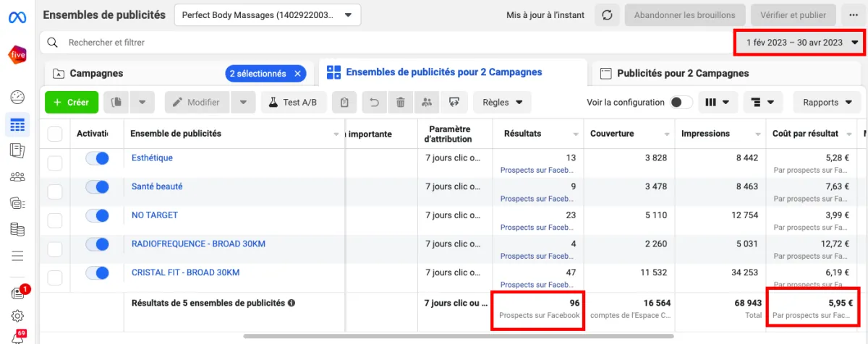Open the breakdown rows dropdown
This screenshot has height=344, width=868.
tap(762, 103)
